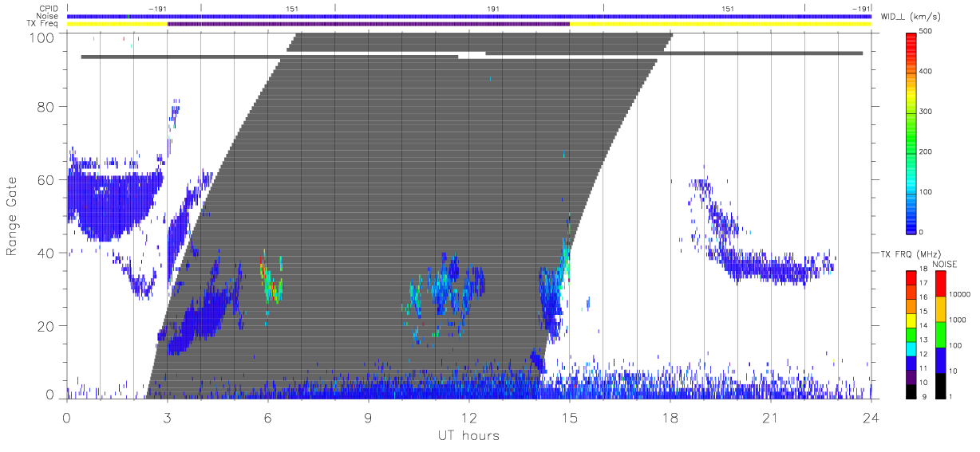Click the '400' tick on the WID color bar
980x452 pixels.
[927, 71]
